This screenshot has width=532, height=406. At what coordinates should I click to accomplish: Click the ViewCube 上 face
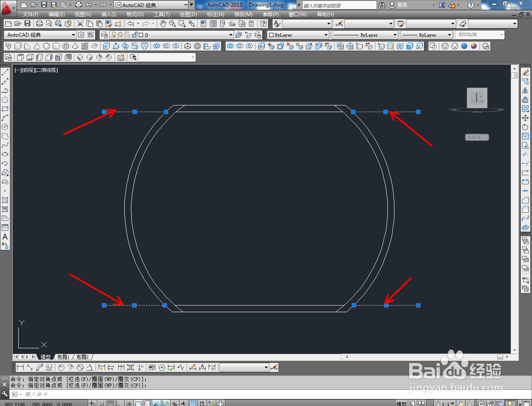coord(477,98)
